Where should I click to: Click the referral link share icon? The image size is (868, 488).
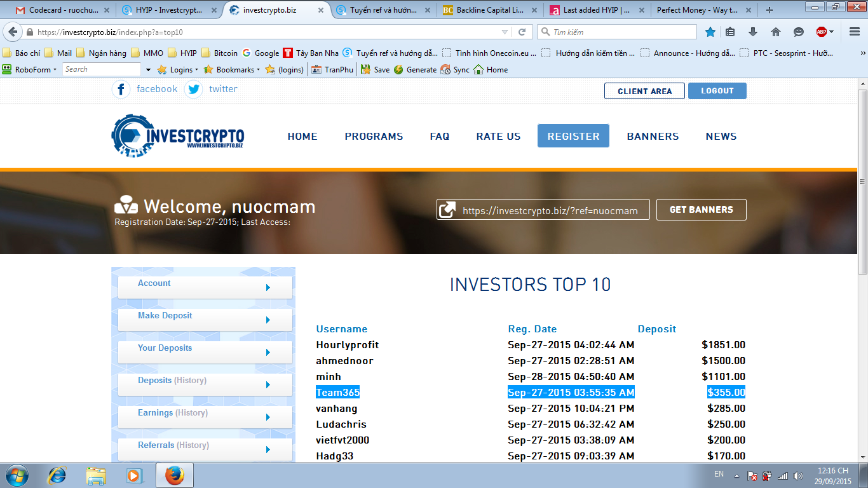coord(447,210)
